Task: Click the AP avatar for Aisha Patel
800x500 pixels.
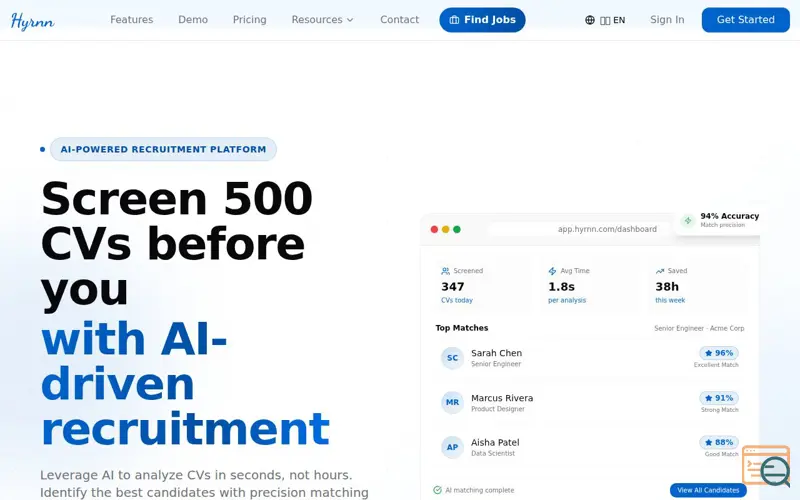Action: (452, 447)
